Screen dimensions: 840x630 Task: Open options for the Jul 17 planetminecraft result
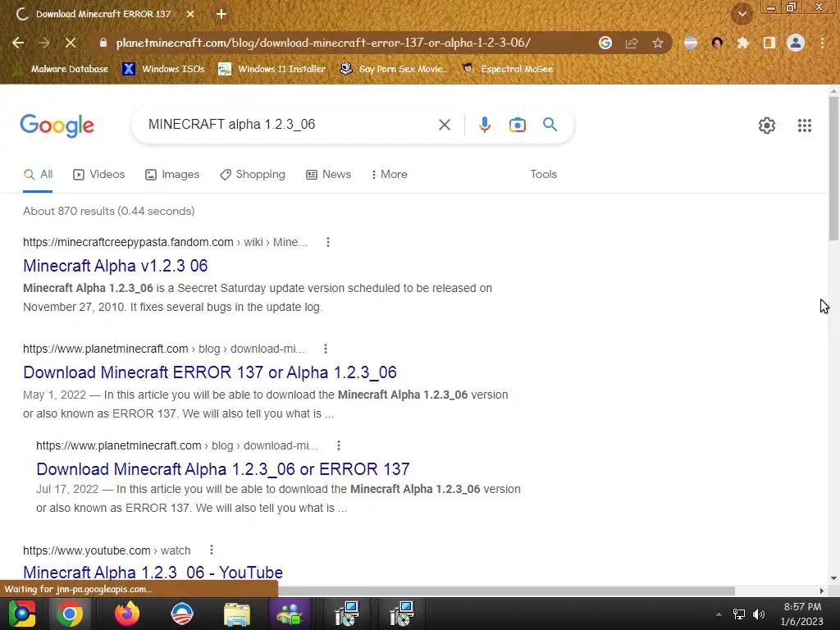[x=339, y=445]
